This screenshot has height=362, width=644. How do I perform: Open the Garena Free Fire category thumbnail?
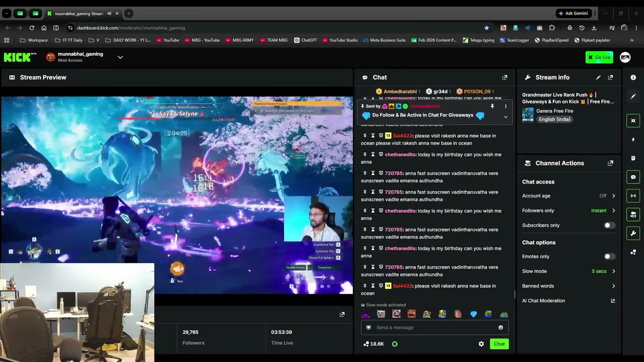click(528, 115)
